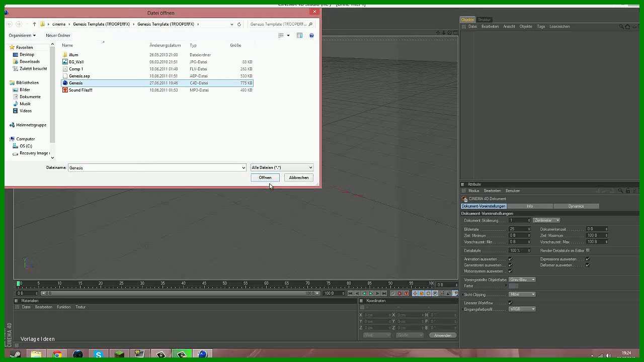Click the Bilderrate value field

pyautogui.click(x=518, y=229)
